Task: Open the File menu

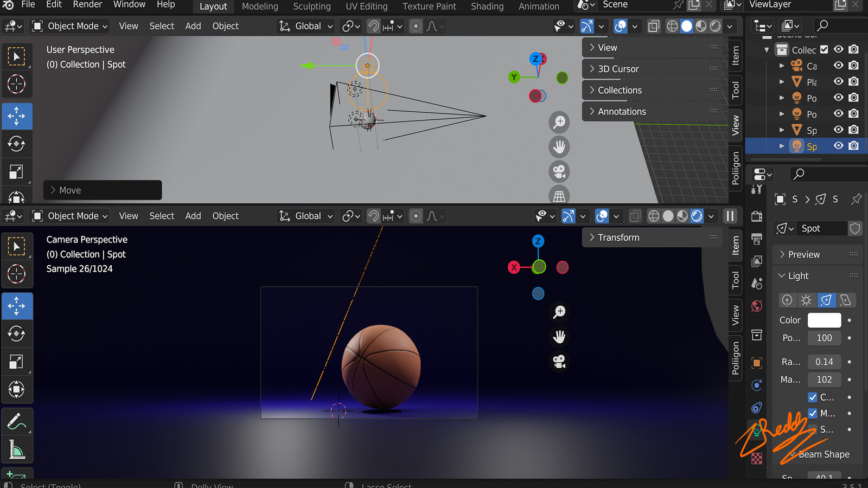Action: click(x=28, y=5)
